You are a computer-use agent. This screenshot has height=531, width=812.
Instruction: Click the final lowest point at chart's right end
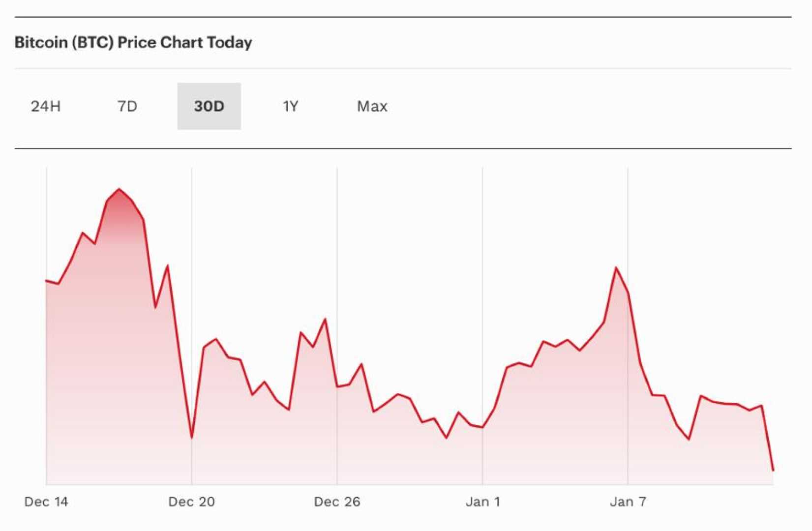coord(773,470)
